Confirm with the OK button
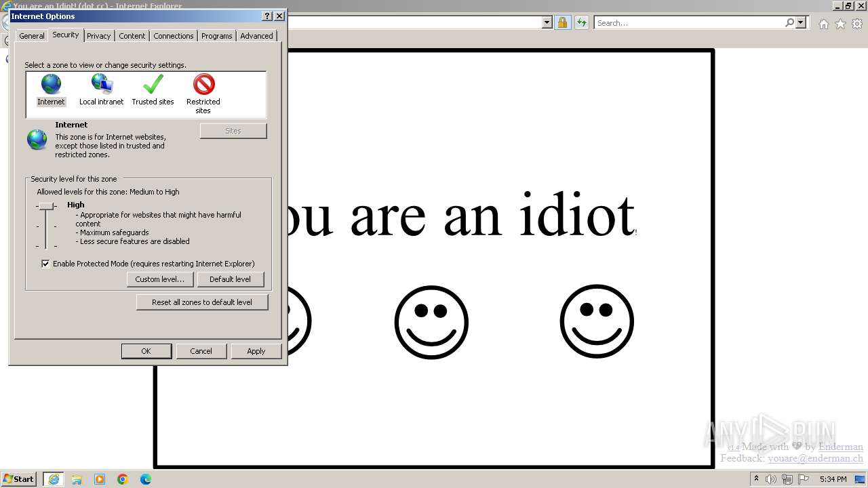This screenshot has height=488, width=868. point(146,351)
